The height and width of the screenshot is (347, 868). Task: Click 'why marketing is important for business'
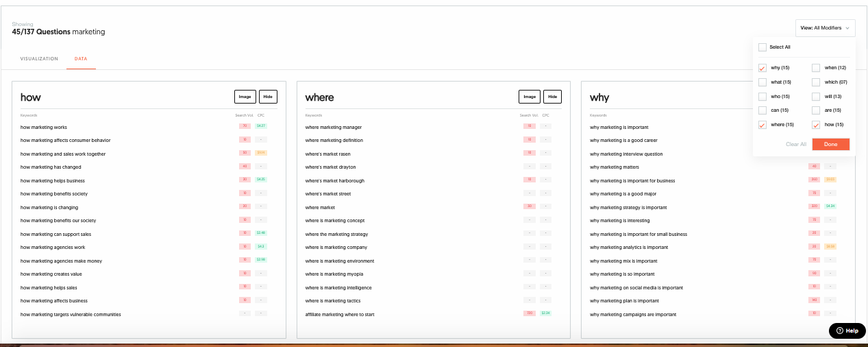[632, 181]
